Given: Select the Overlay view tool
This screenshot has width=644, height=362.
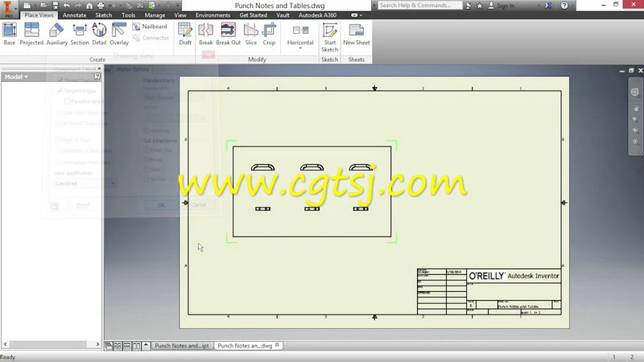Looking at the screenshot, I should coord(119,34).
